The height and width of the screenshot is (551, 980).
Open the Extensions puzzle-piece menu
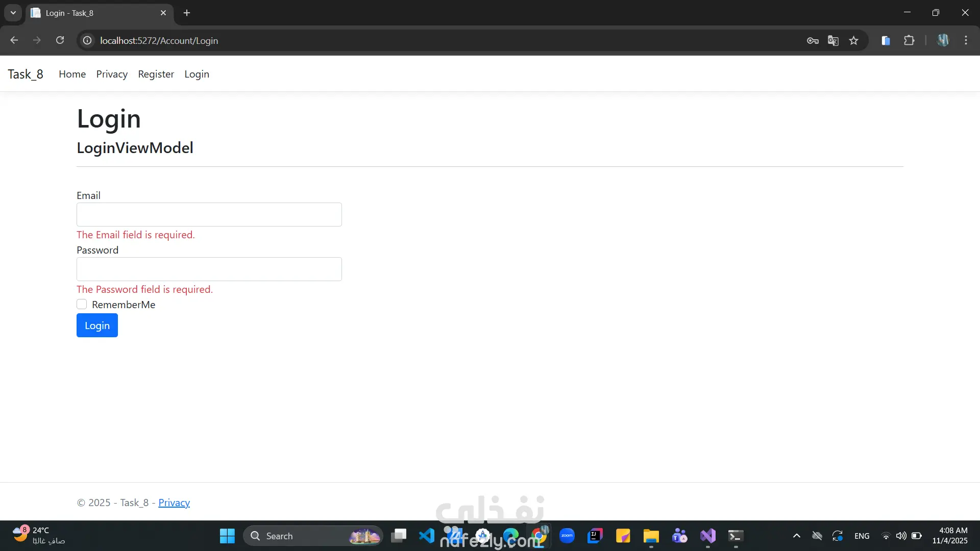(909, 40)
